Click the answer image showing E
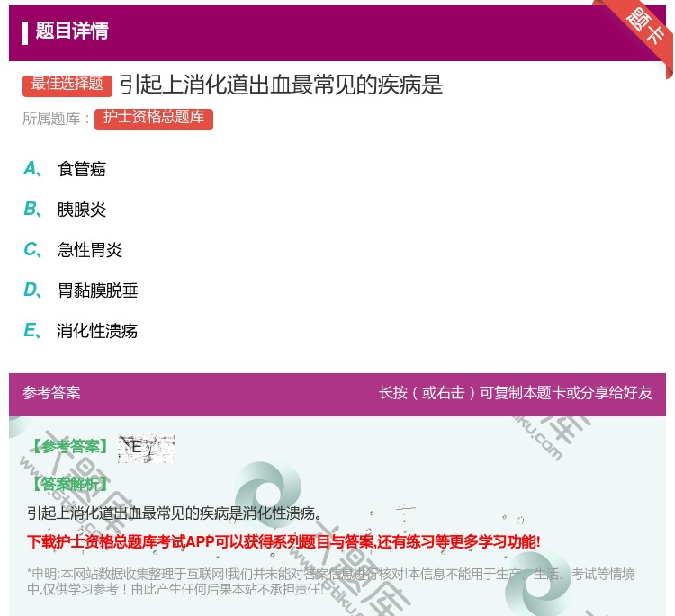The width and height of the screenshot is (675, 616). coord(147,448)
